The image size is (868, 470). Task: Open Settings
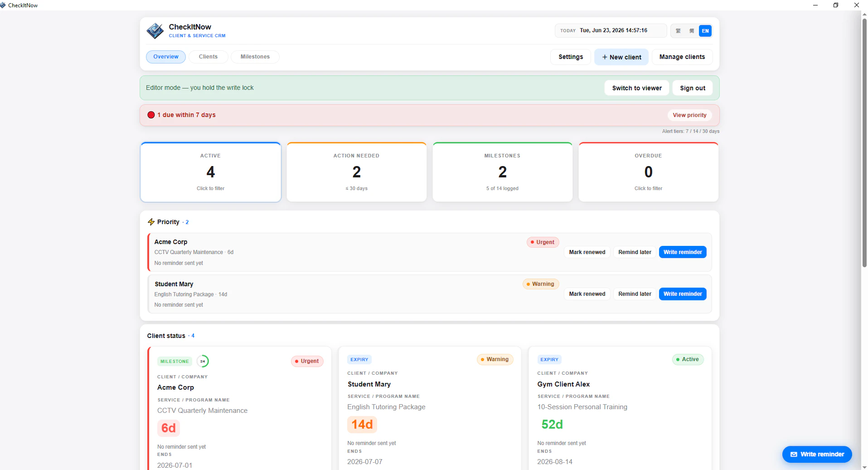571,57
